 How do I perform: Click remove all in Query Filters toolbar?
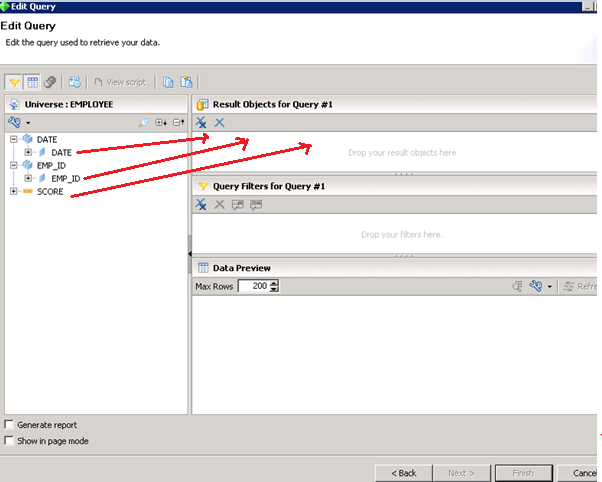201,204
